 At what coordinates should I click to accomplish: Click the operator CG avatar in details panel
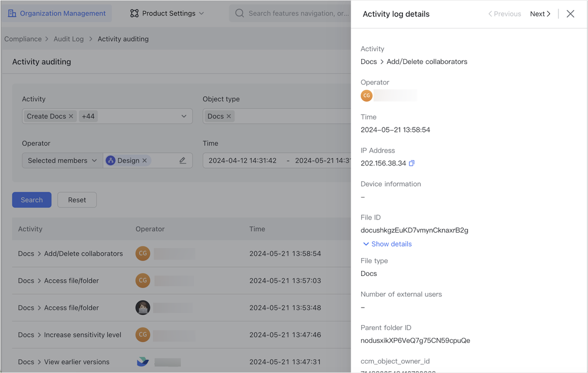(x=366, y=95)
